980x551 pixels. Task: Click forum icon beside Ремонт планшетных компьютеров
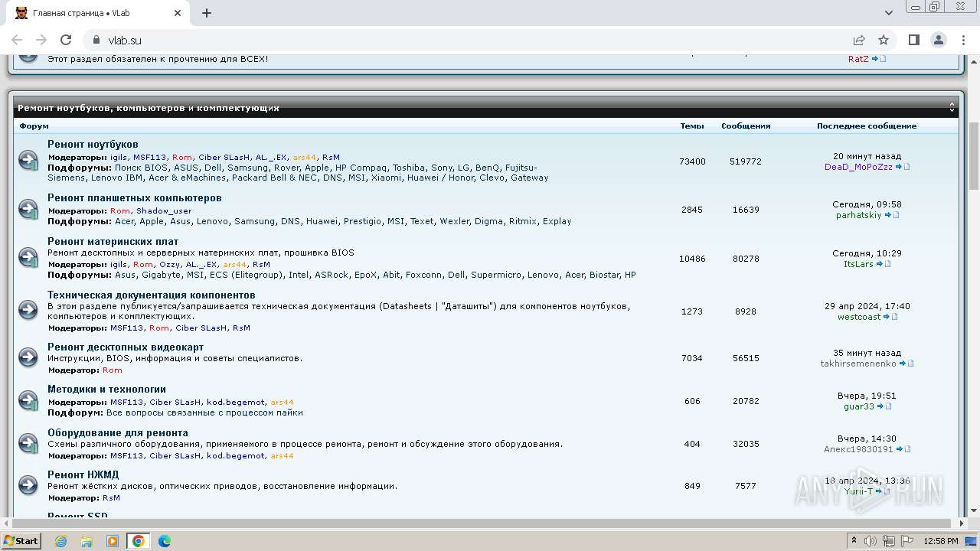[28, 209]
